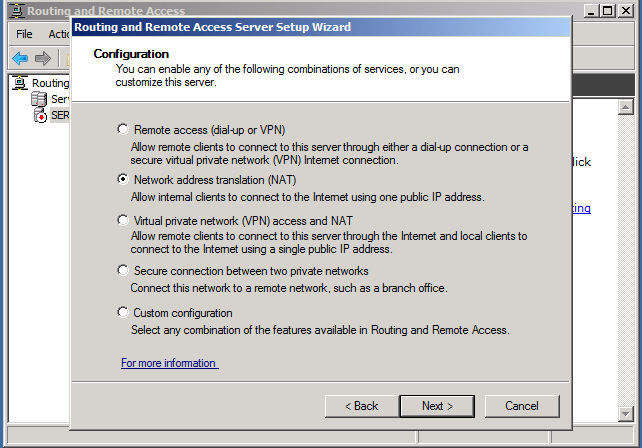This screenshot has height=448, width=642.
Task: Select the SER server icon with red mark
Action: pos(40,115)
